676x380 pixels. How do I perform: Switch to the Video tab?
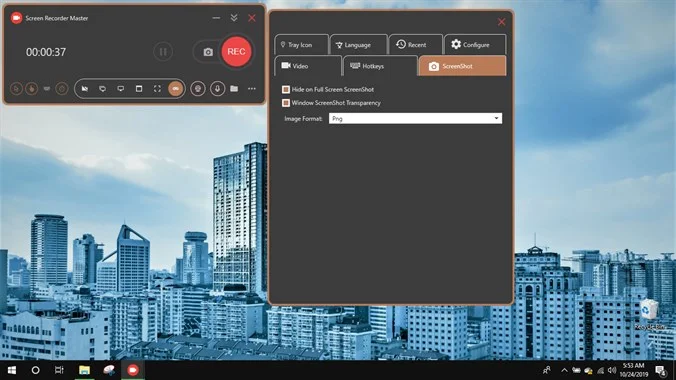tap(308, 66)
